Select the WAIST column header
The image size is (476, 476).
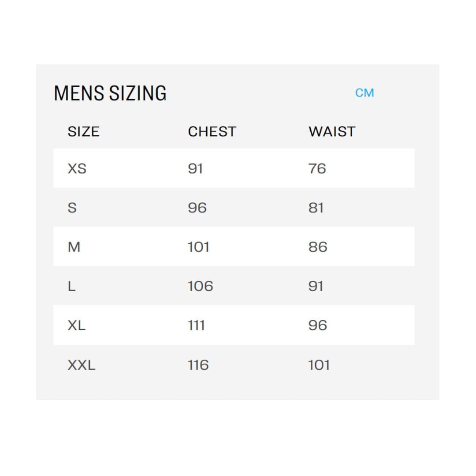[332, 132]
